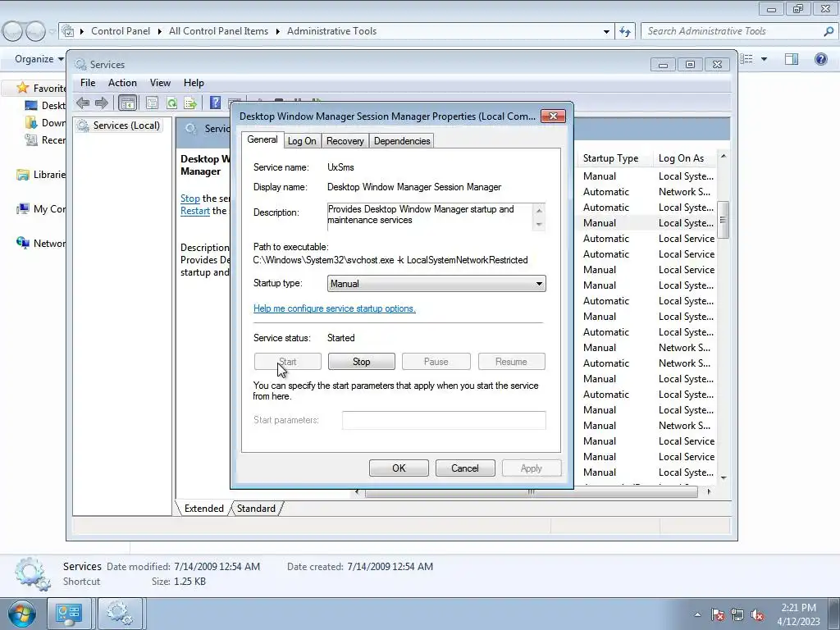Image resolution: width=840 pixels, height=630 pixels.
Task: Open Help me configure service startup options link
Action: point(335,308)
